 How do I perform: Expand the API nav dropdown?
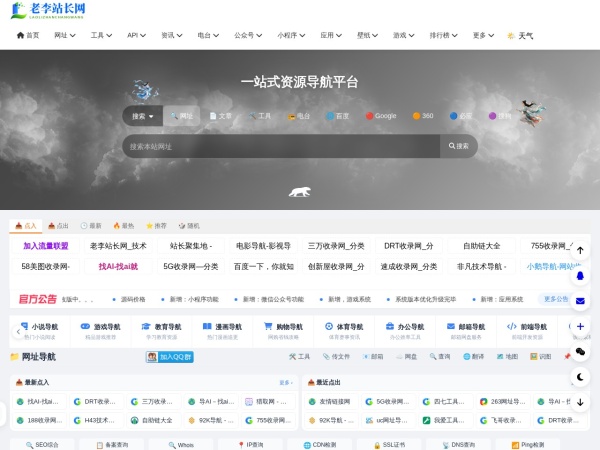[x=136, y=35]
